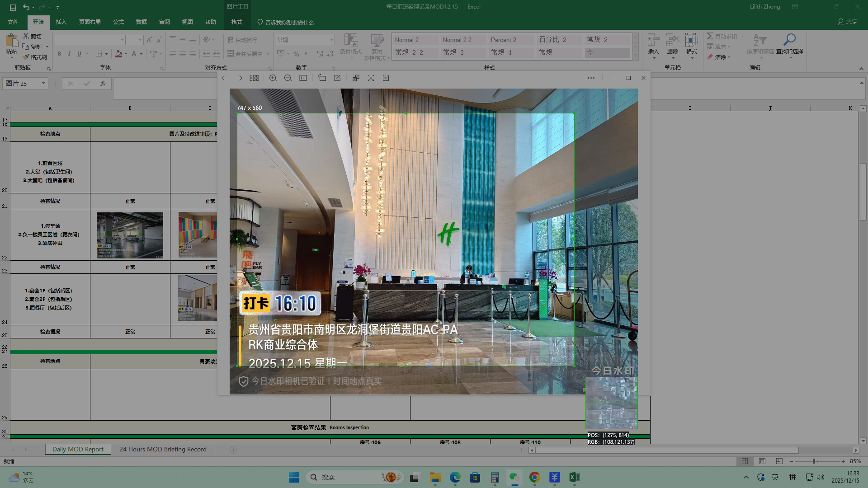Open the number format dropdown showing 常规
The height and width of the screenshot is (488, 868).
pyautogui.click(x=331, y=40)
